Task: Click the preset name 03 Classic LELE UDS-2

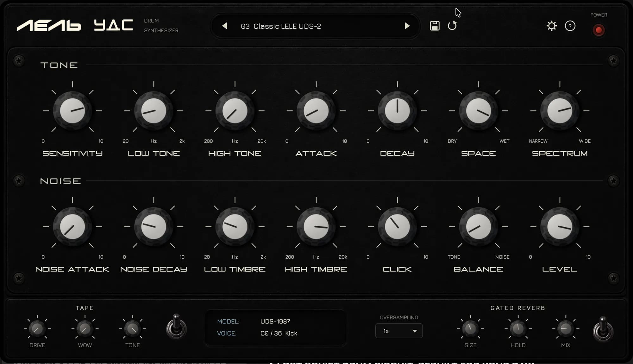Action: click(x=281, y=26)
